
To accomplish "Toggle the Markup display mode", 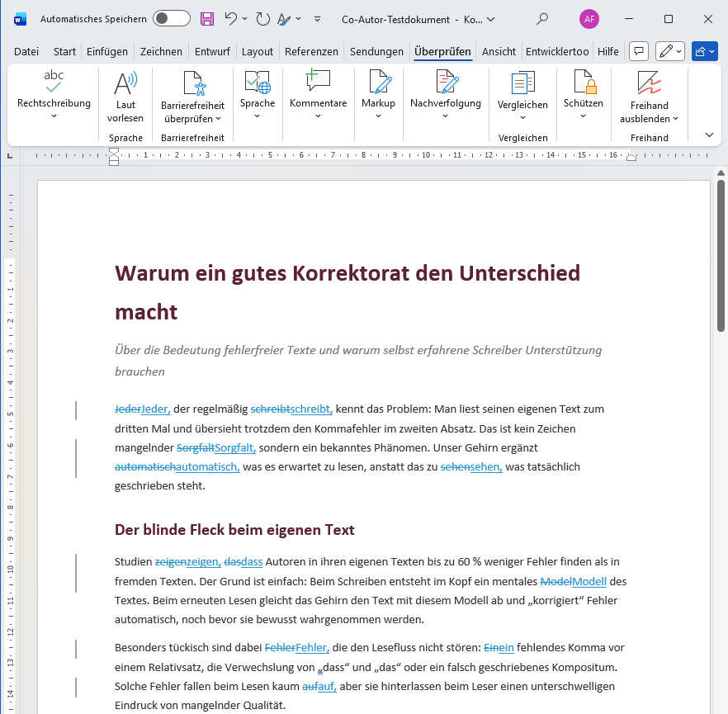I will pos(378,91).
